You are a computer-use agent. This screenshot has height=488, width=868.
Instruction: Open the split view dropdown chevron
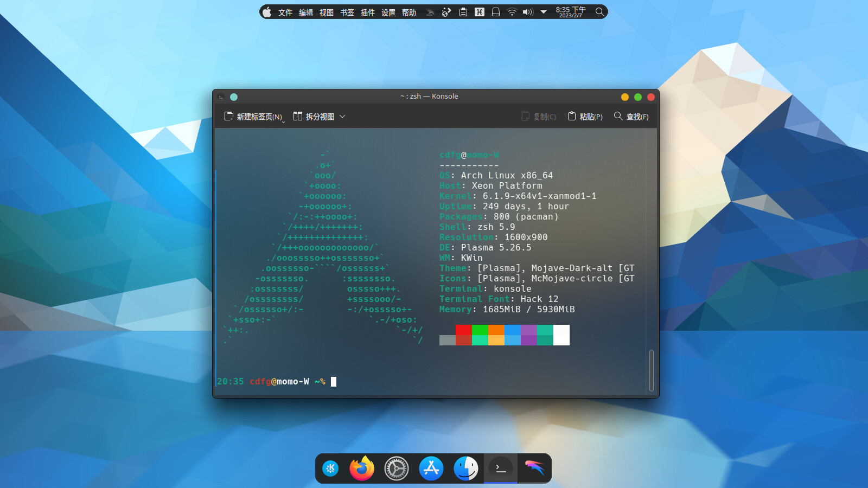point(342,116)
